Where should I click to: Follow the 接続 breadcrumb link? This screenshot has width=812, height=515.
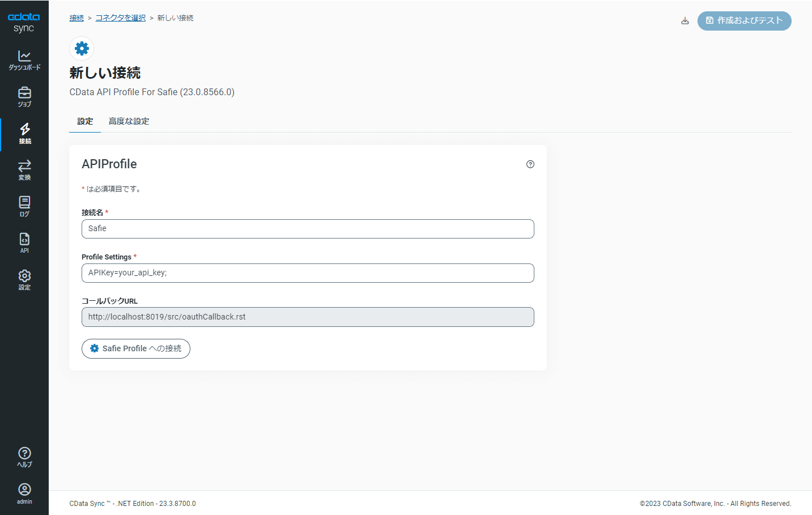(x=76, y=18)
